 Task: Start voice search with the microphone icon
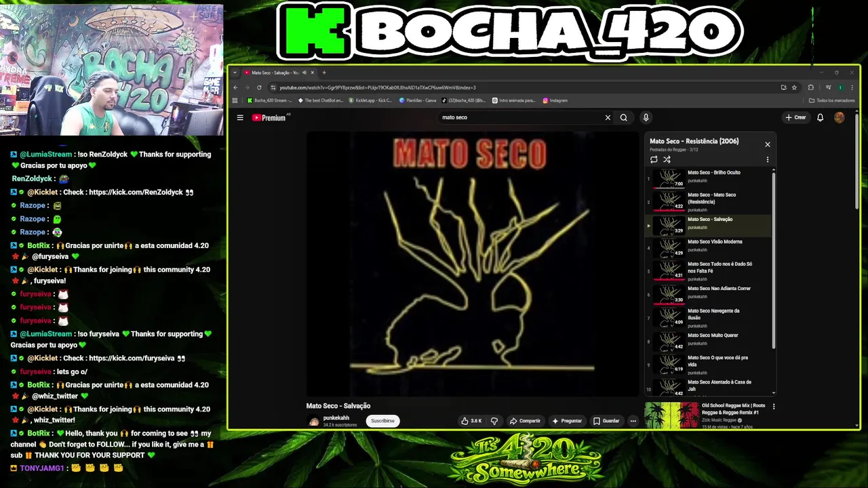(x=646, y=117)
